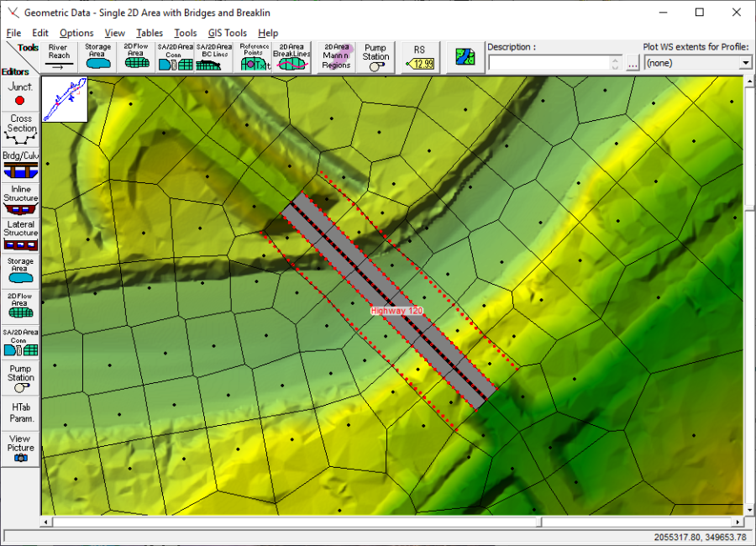Click the background map layers icon
This screenshot has width=756, height=546.
point(465,55)
